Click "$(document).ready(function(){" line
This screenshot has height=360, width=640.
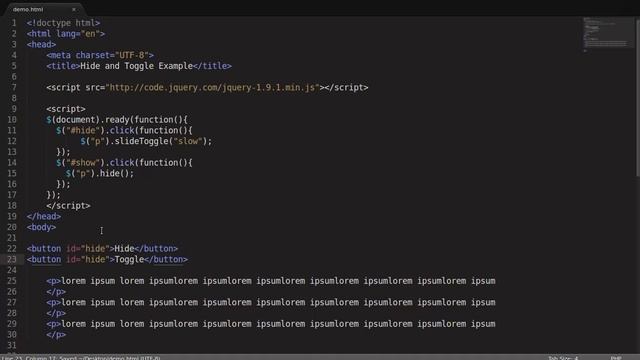point(117,120)
